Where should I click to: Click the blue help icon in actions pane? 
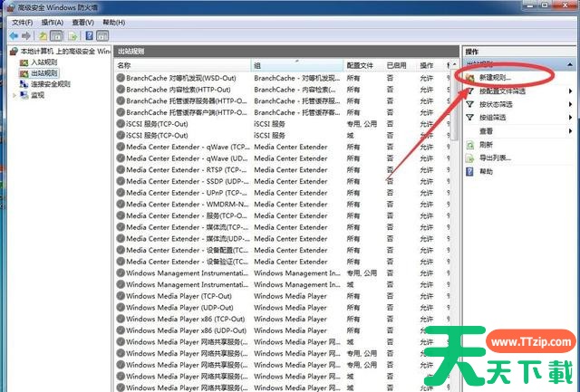(469, 171)
